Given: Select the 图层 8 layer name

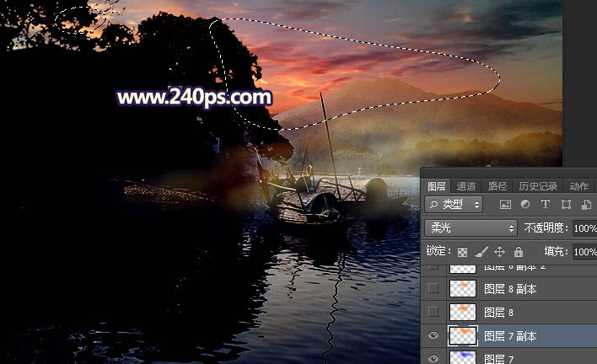Looking at the screenshot, I should (499, 313).
